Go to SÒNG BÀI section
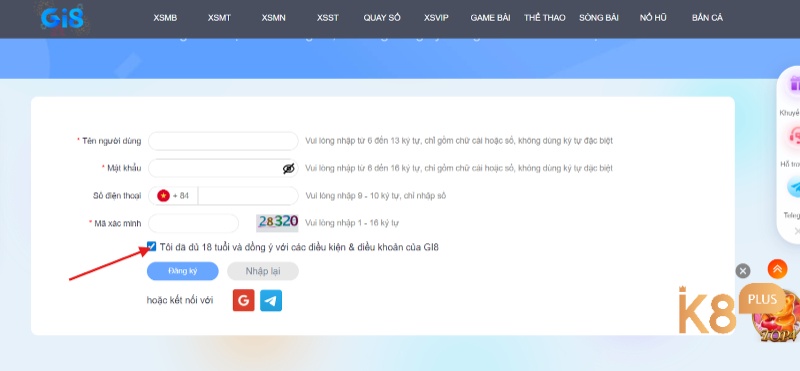 point(598,18)
